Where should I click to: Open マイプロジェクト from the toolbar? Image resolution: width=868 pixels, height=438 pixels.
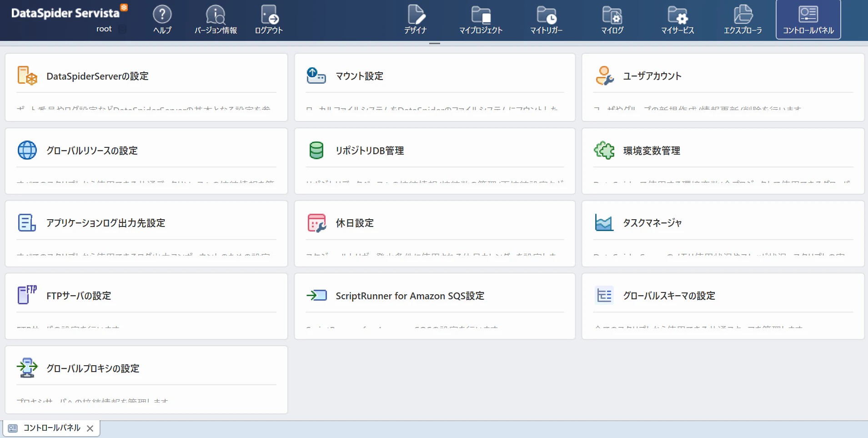481,20
